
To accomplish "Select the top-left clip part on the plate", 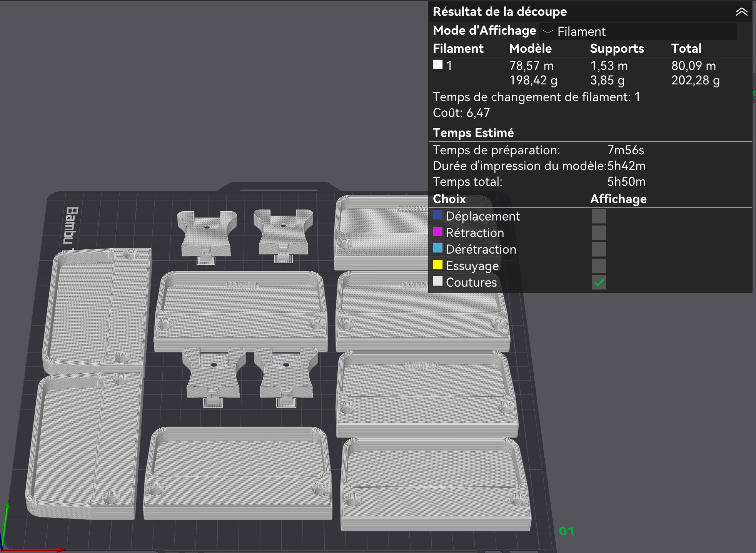I will click(x=207, y=236).
